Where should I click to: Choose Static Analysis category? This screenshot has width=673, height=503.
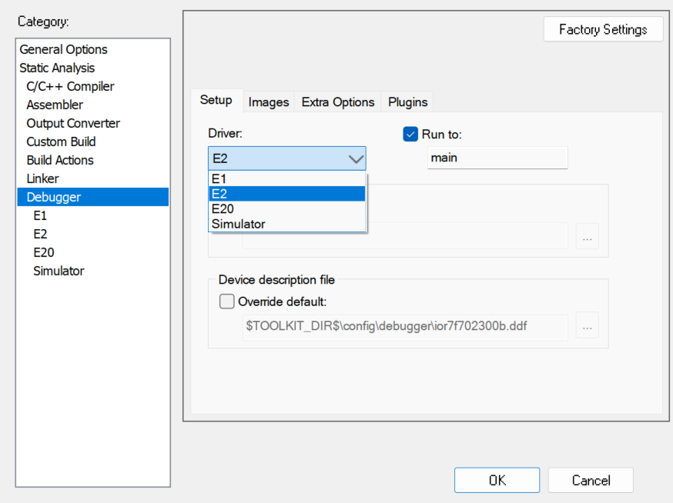point(57,68)
